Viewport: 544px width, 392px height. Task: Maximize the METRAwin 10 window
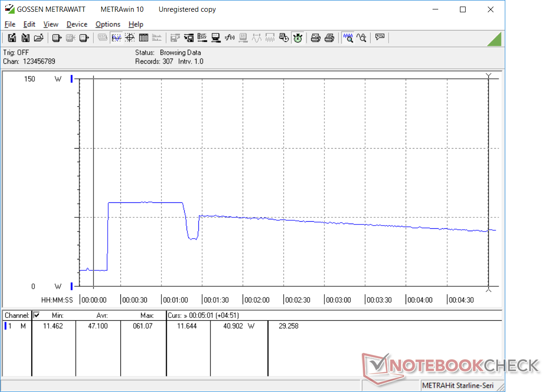click(x=462, y=9)
